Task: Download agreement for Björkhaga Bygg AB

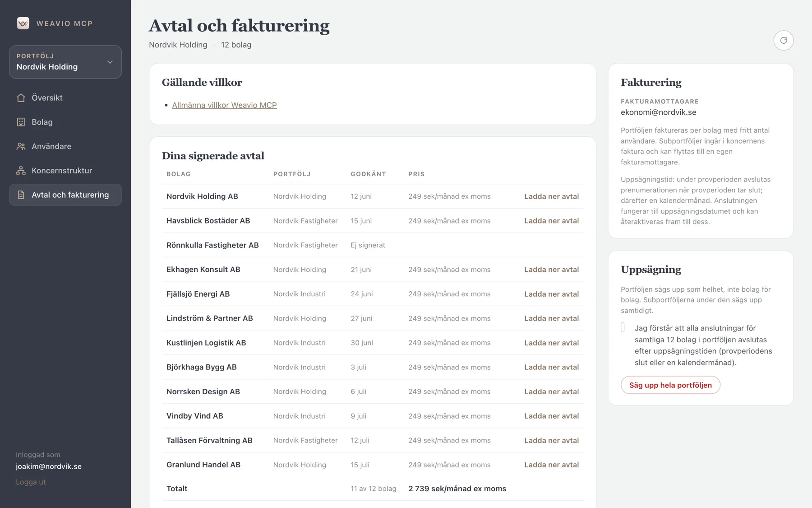Action: coord(551,367)
